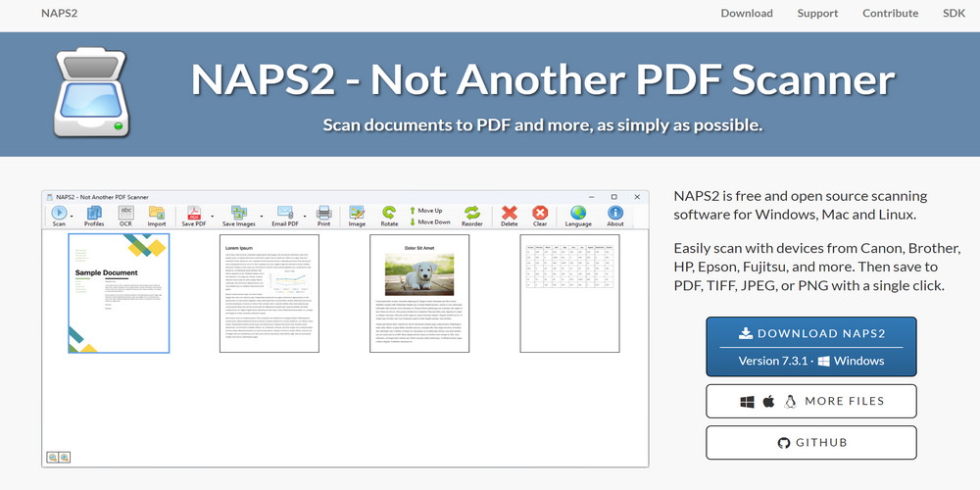Image resolution: width=980 pixels, height=490 pixels.
Task: Select the table page thumbnail
Action: coord(570,293)
